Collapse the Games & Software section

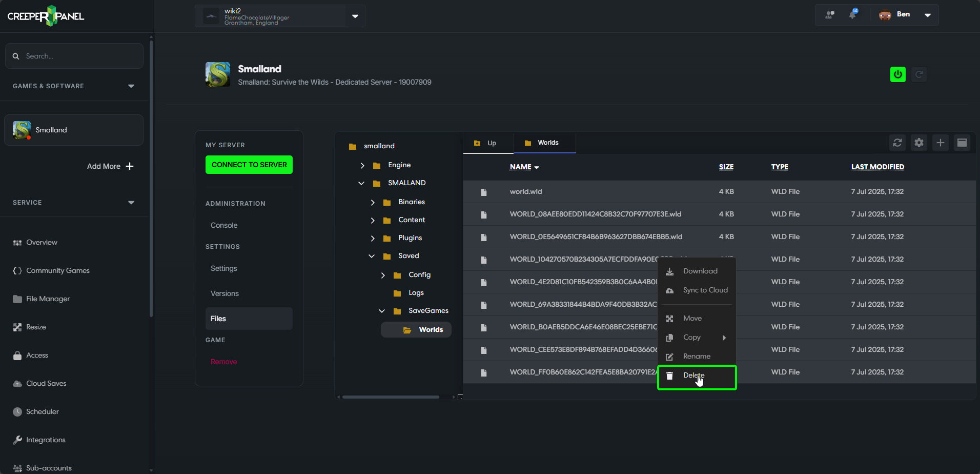(x=131, y=86)
